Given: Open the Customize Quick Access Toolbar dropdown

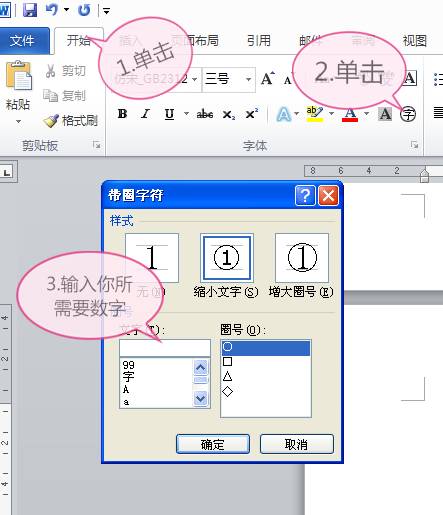Looking at the screenshot, I should pyautogui.click(x=106, y=11).
